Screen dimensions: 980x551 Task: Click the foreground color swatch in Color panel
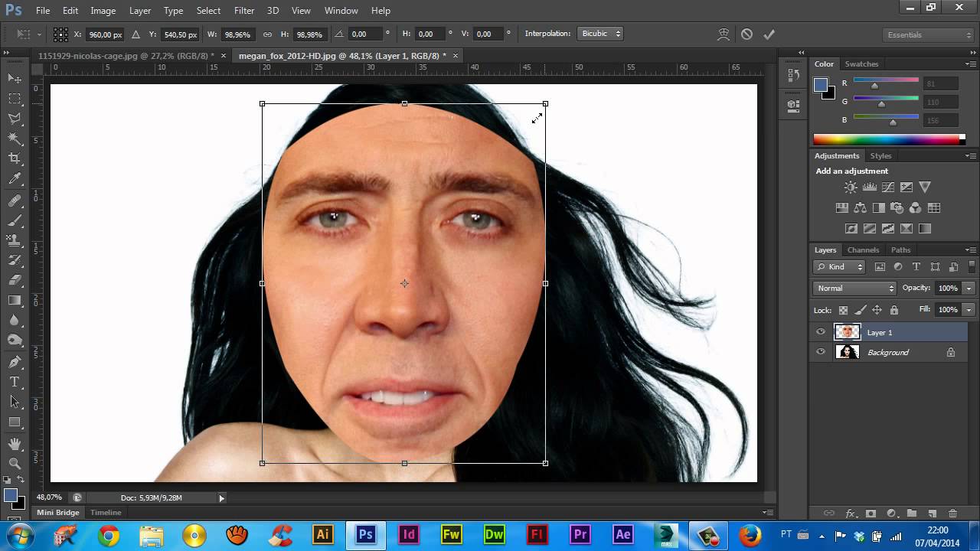821,84
